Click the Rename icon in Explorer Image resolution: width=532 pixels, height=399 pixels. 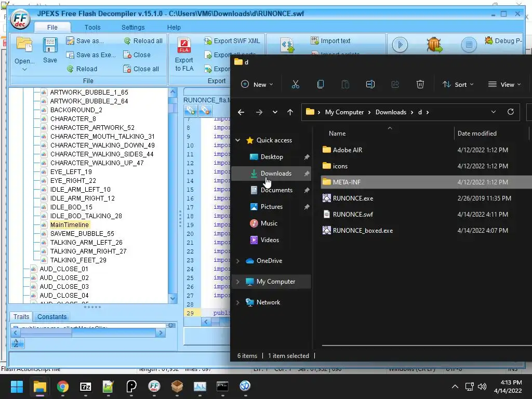tap(370, 85)
